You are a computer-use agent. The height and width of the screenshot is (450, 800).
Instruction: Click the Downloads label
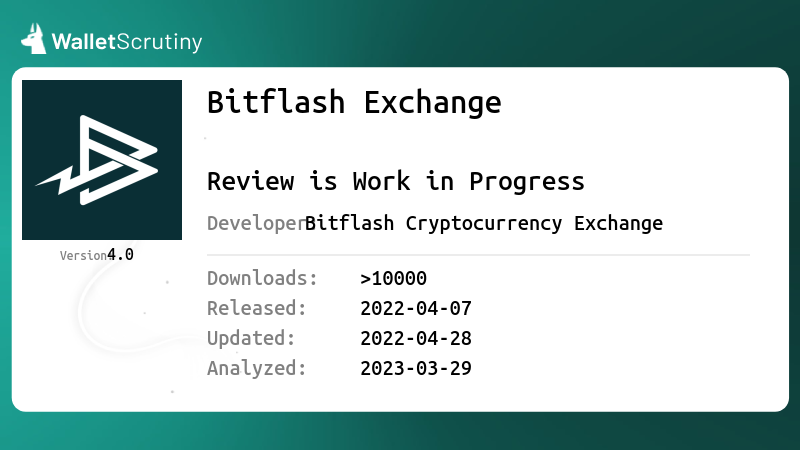click(x=262, y=278)
